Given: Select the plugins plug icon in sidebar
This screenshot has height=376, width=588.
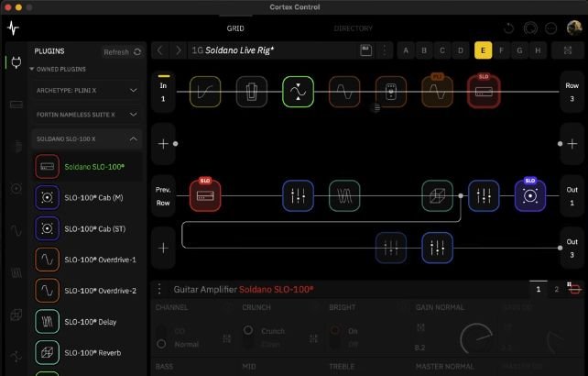Looking at the screenshot, I should point(16,62).
